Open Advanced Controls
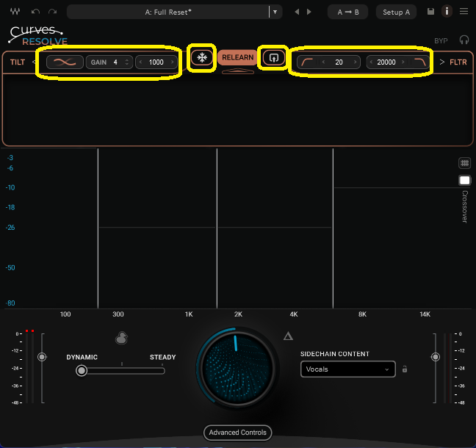Image resolution: width=476 pixels, height=448 pixels. [238, 433]
